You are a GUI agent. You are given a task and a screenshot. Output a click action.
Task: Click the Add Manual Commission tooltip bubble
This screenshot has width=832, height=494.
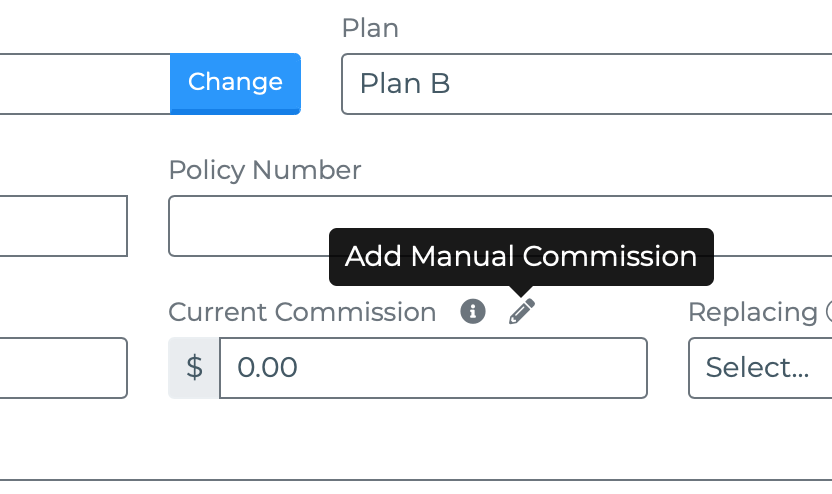521,257
